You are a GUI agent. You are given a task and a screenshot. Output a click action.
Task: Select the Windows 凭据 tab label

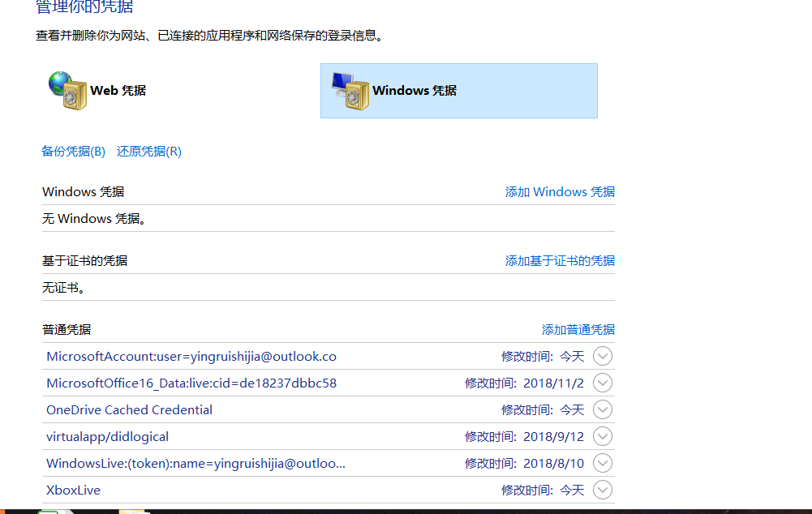pos(415,91)
